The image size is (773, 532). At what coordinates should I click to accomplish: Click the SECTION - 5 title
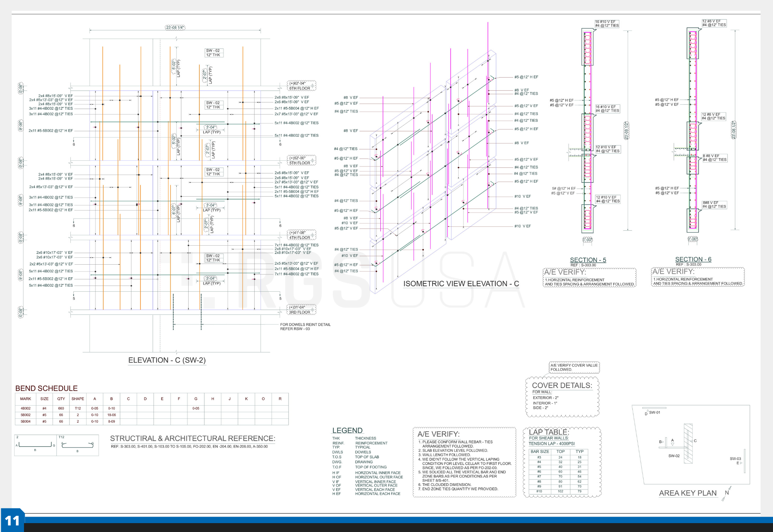coord(588,260)
